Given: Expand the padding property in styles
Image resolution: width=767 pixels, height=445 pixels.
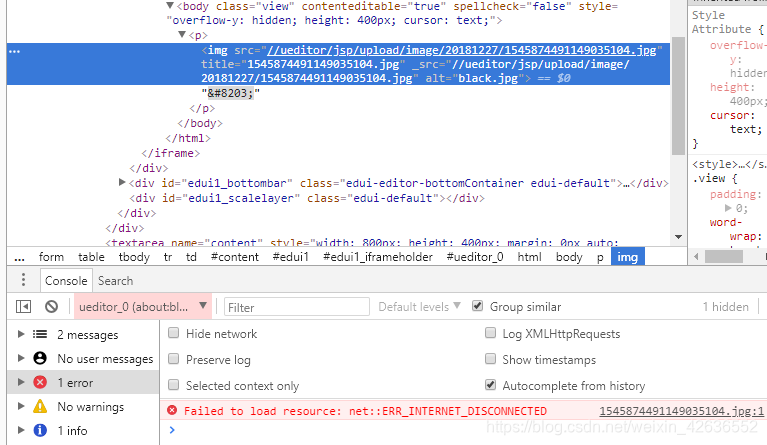Looking at the screenshot, I should click(x=728, y=208).
